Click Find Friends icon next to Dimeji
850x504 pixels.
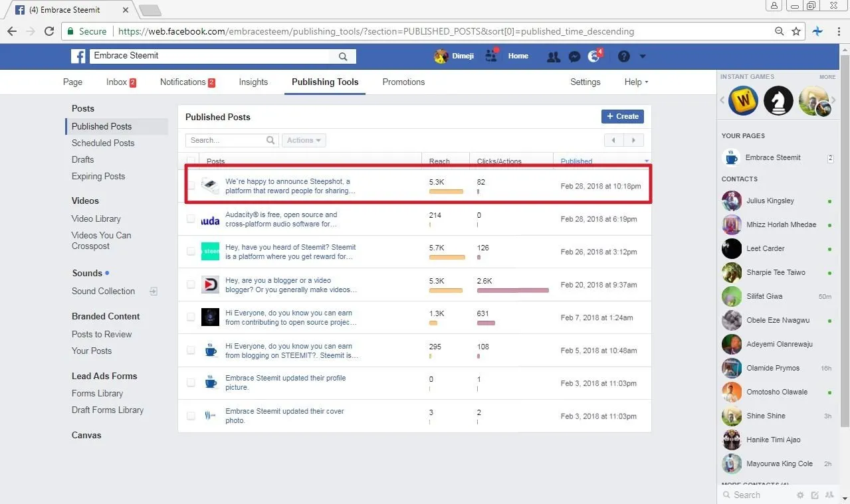pyautogui.click(x=491, y=56)
